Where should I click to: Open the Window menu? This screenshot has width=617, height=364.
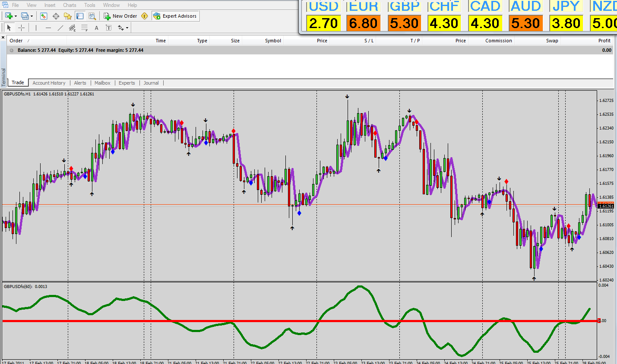click(111, 5)
